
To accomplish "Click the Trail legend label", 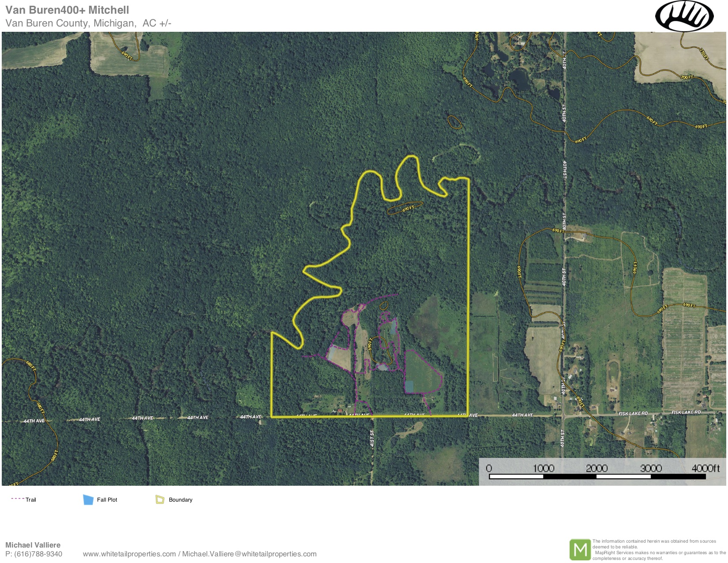I will [x=31, y=500].
